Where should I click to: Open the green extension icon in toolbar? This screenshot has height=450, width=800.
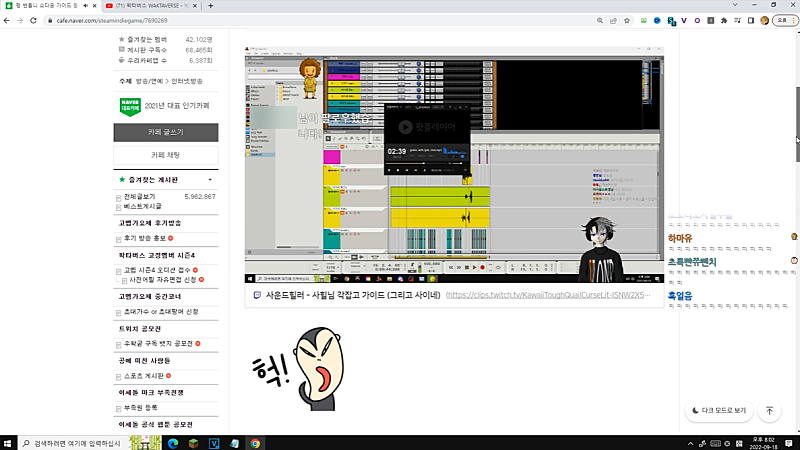click(x=644, y=20)
